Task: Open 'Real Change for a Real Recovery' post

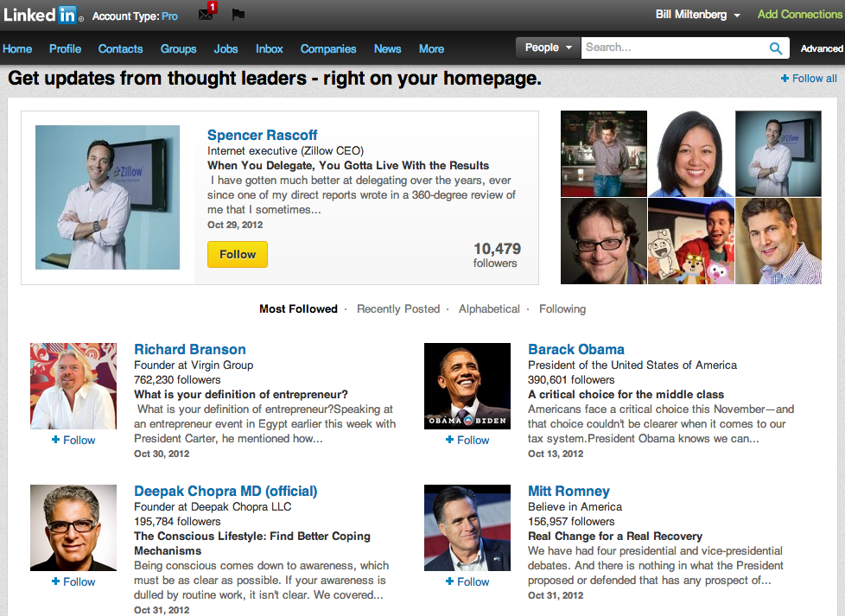Action: pos(615,537)
